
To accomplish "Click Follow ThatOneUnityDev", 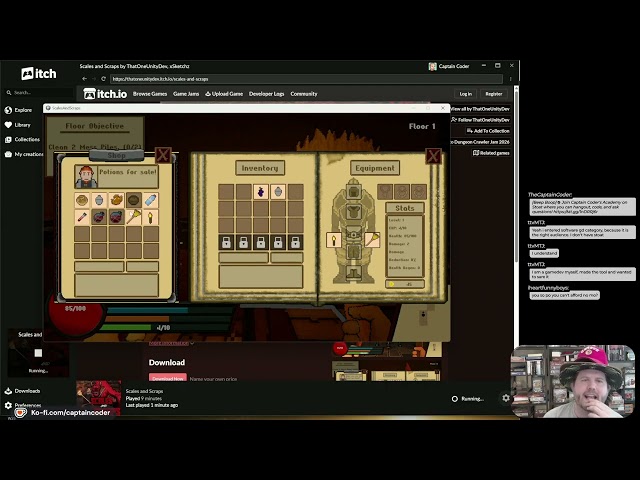I will (481, 120).
